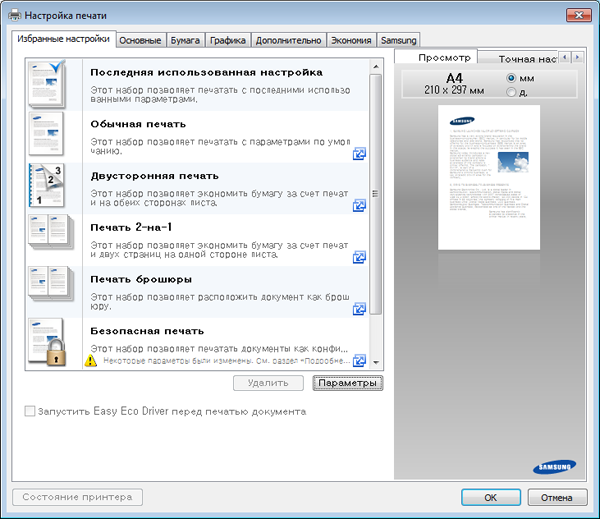The image size is (600, 519).
Task: Enable Запустить Easy Eco Driver checkbox
Action: [30, 411]
